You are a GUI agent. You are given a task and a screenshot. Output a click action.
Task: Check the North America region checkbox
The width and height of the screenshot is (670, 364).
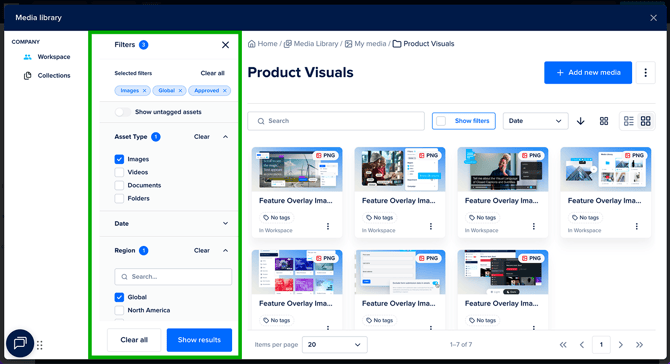tap(119, 310)
